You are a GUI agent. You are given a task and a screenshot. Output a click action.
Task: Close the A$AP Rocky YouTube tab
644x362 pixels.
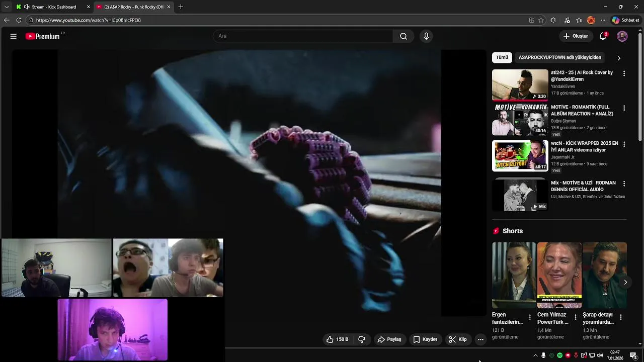(x=169, y=7)
